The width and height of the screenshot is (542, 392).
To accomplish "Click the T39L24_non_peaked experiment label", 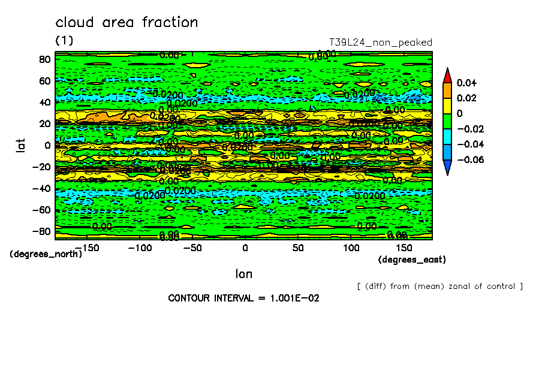I will tap(381, 43).
